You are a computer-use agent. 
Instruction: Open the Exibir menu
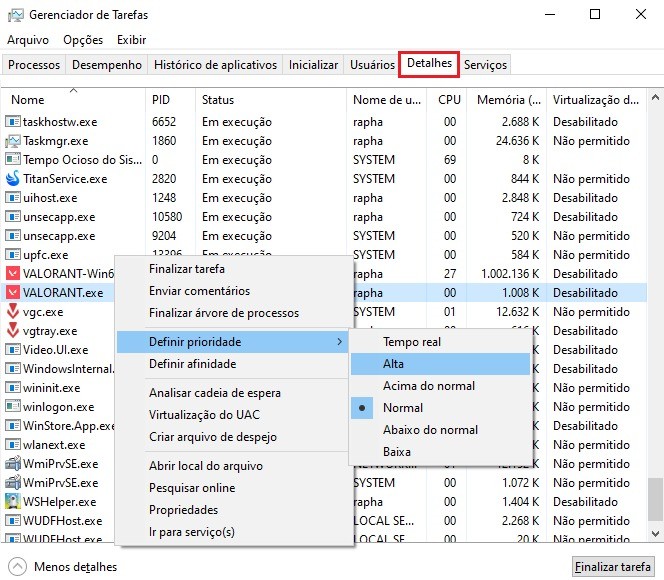point(132,40)
